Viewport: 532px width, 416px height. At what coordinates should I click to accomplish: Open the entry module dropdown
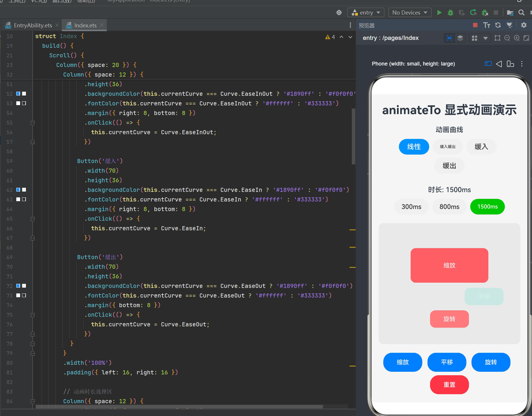pyautogui.click(x=366, y=13)
